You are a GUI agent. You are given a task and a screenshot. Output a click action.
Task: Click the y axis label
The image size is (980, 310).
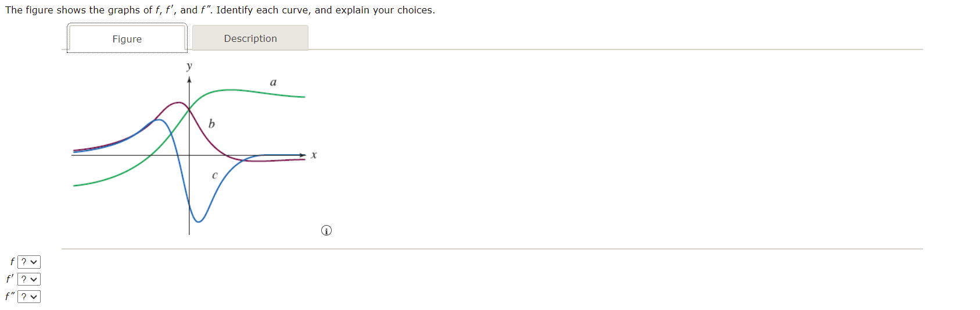pos(189,66)
